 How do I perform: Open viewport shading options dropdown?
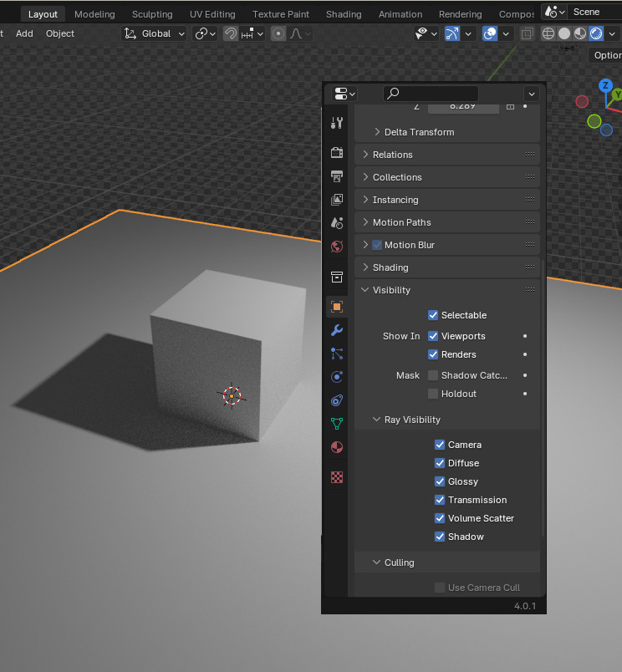coord(612,33)
